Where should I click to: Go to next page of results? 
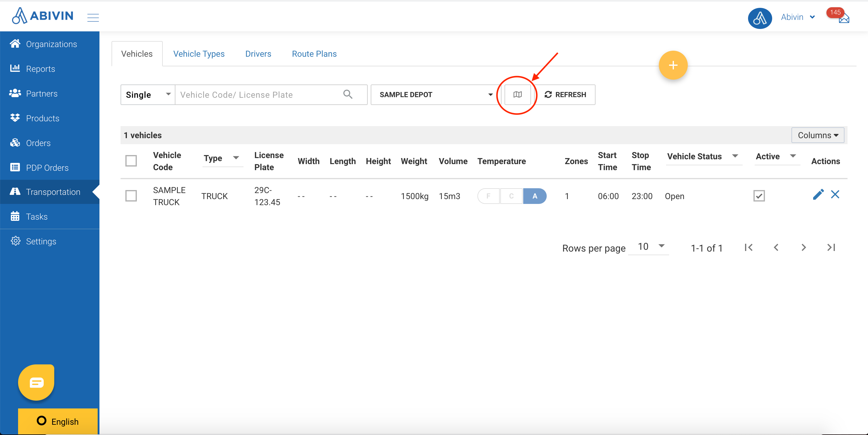(x=804, y=247)
